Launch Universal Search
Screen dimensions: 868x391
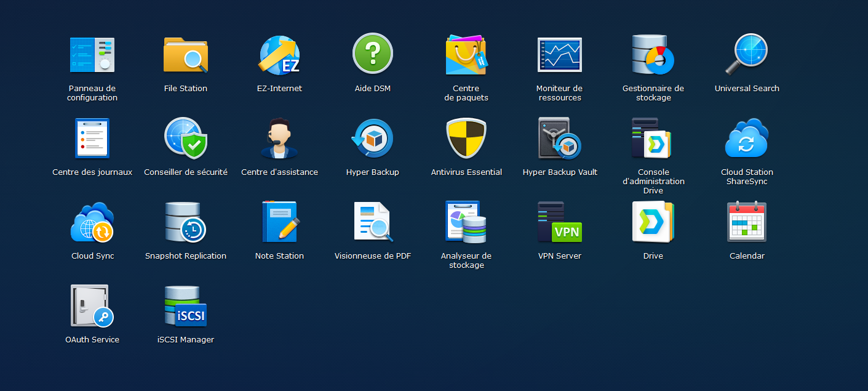click(x=747, y=54)
